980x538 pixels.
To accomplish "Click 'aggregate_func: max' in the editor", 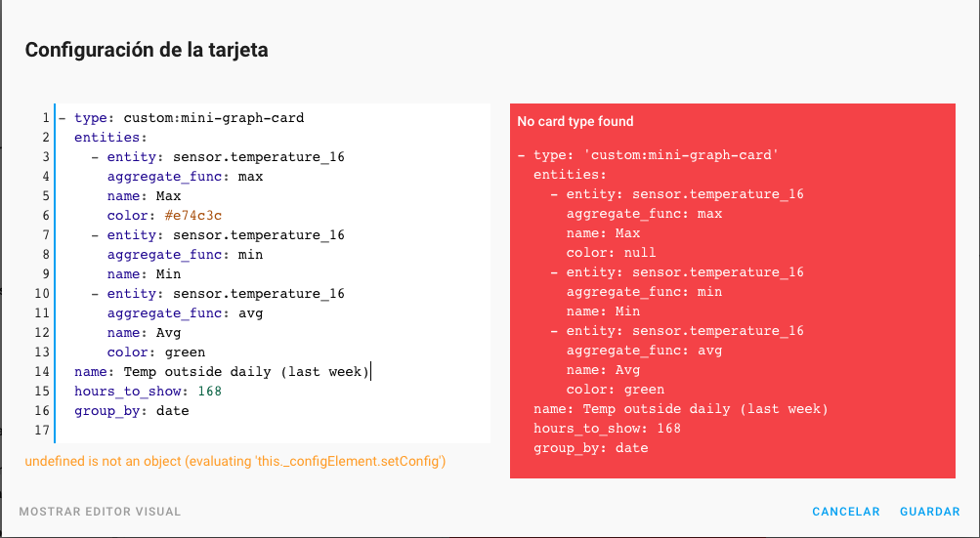I will click(185, 177).
